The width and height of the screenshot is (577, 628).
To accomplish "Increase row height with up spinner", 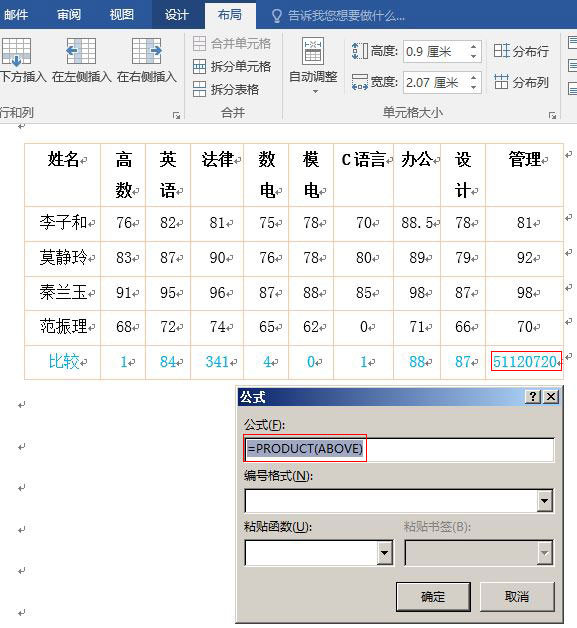I will [x=473, y=46].
